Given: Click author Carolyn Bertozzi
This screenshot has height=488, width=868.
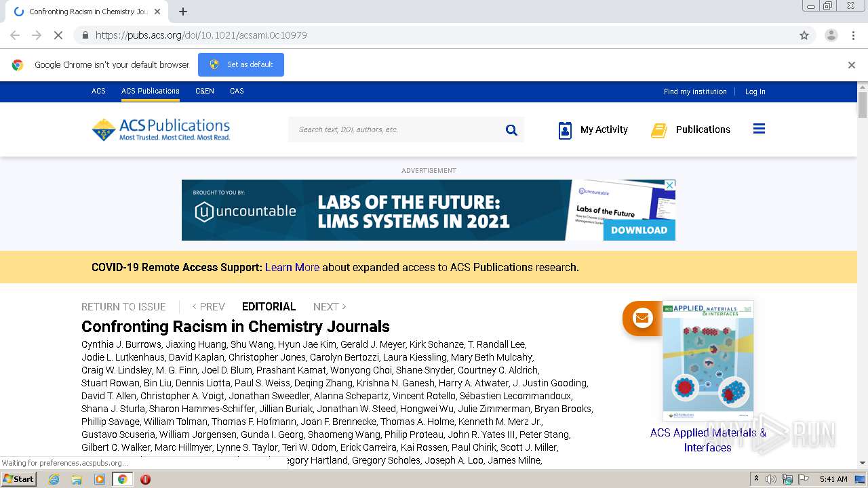Looking at the screenshot, I should [344, 357].
